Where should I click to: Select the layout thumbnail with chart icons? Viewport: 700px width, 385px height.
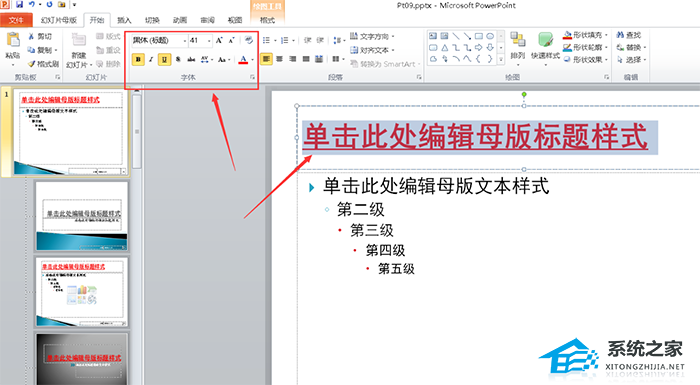tap(82, 292)
